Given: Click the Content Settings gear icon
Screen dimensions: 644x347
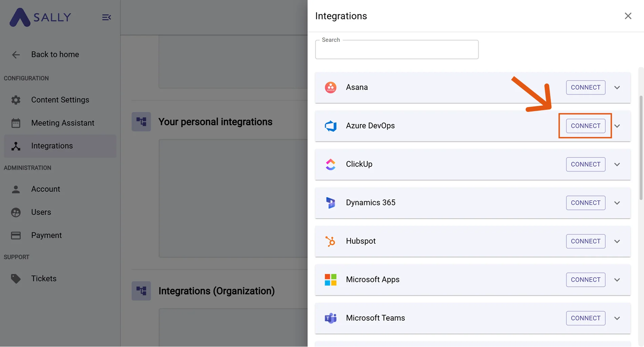Looking at the screenshot, I should 16,100.
